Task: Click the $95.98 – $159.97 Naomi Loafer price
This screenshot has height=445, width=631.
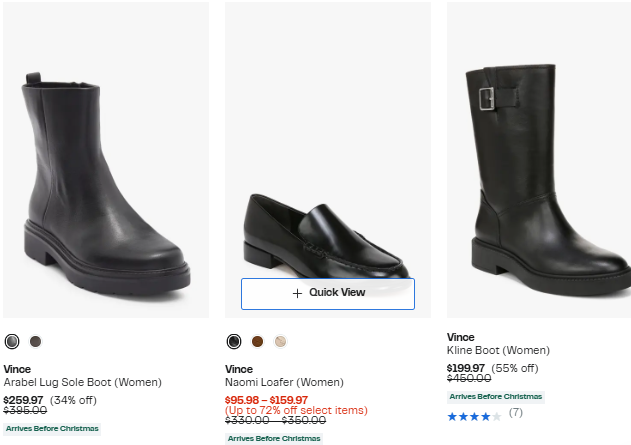Action: 266,400
